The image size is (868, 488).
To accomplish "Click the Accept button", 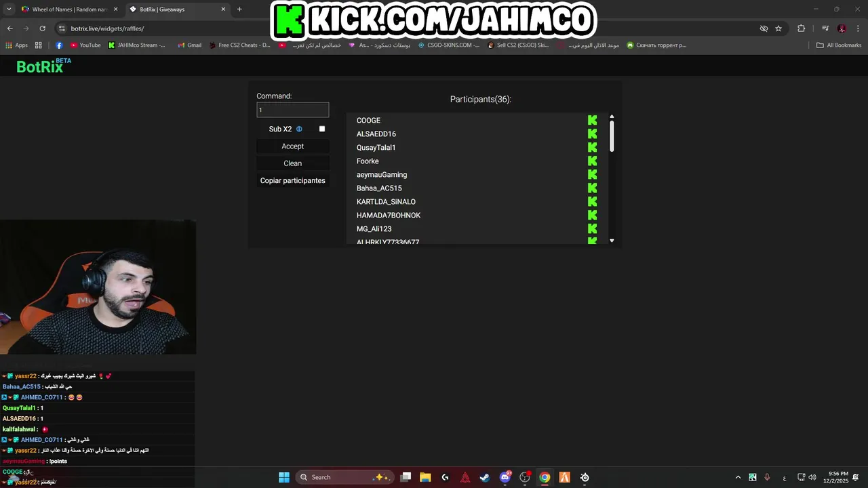I will click(293, 146).
